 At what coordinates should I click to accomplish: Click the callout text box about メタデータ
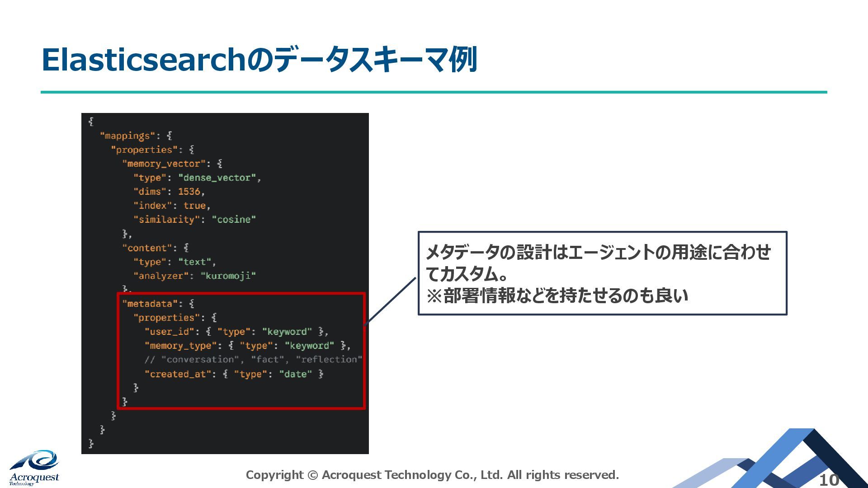click(x=602, y=273)
